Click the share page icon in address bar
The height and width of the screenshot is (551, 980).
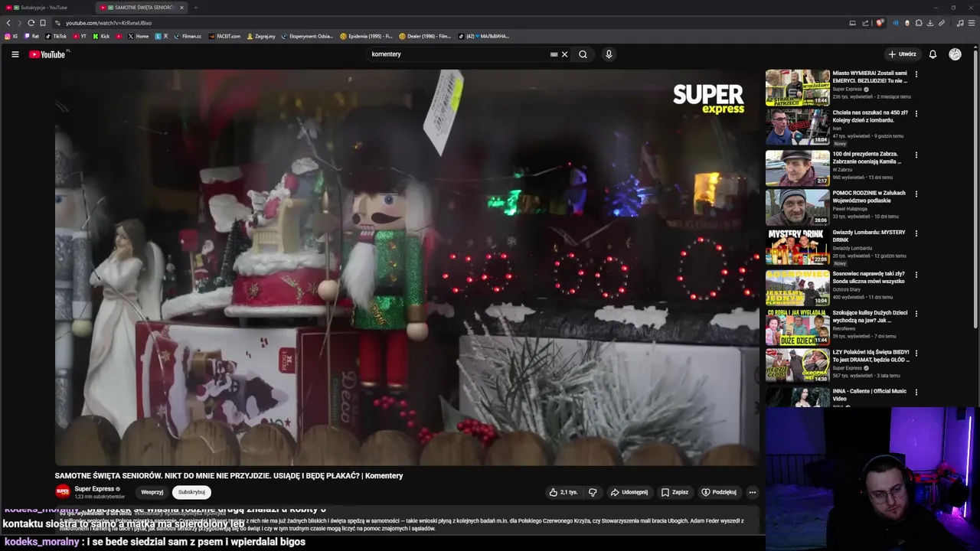point(864,23)
